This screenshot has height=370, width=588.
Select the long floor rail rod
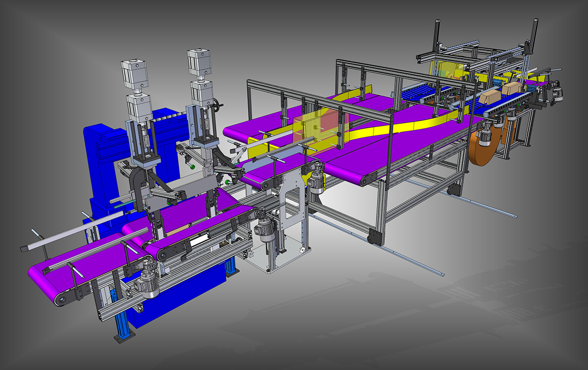[x=409, y=257]
